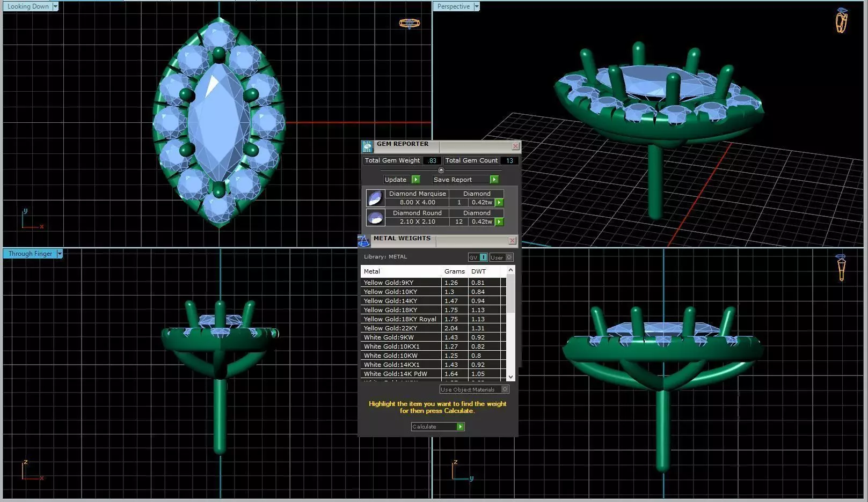Click the Metal column header
Screen dimensions: 868x502
[401, 271]
